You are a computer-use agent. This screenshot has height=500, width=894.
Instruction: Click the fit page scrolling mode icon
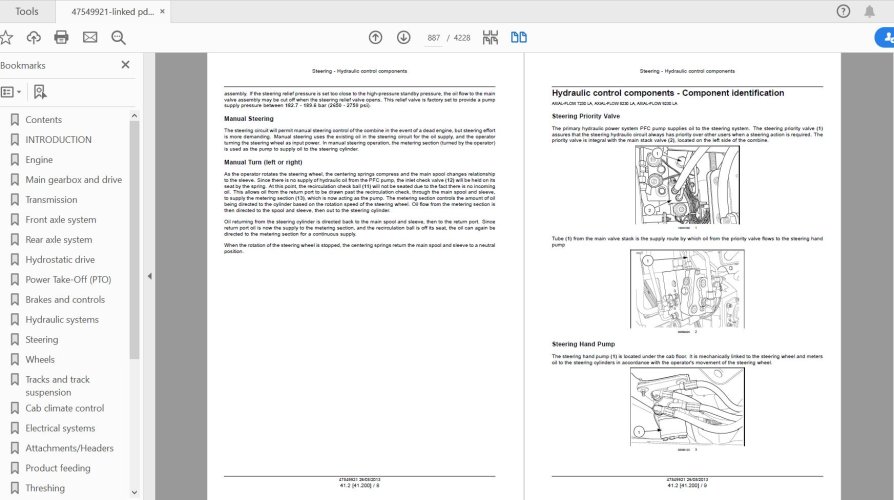click(x=490, y=38)
